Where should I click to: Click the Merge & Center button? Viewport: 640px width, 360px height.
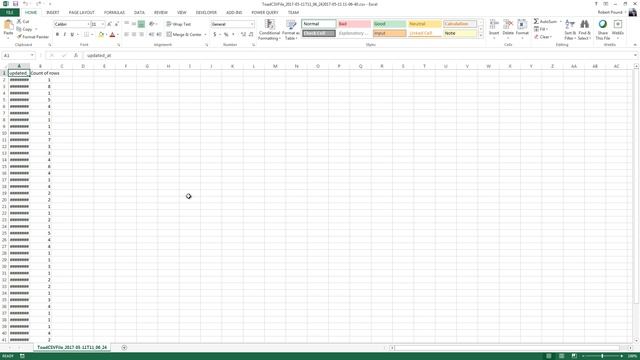(x=184, y=35)
